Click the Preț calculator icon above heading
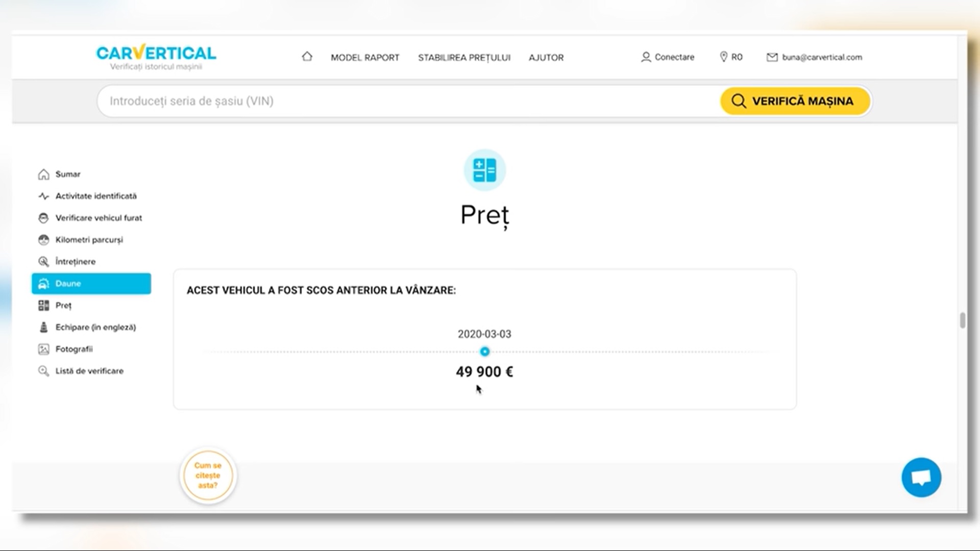This screenshot has width=980, height=551. (484, 170)
